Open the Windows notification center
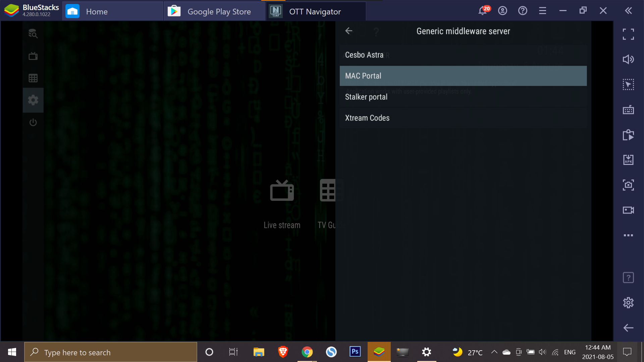 pos(627,352)
